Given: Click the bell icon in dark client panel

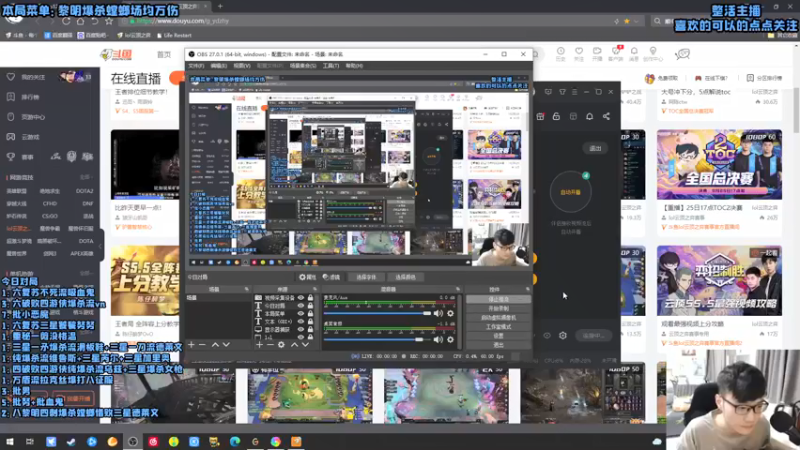Looking at the screenshot, I should [589, 116].
